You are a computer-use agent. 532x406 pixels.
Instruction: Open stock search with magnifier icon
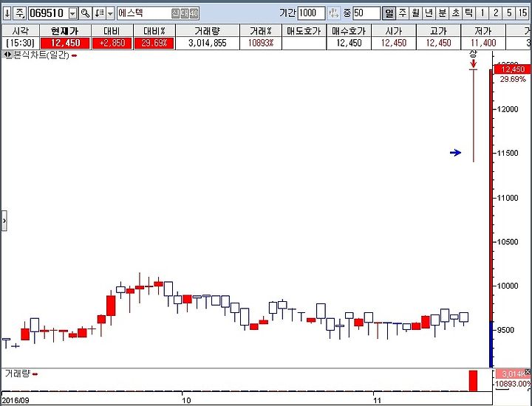pyautogui.click(x=86, y=13)
